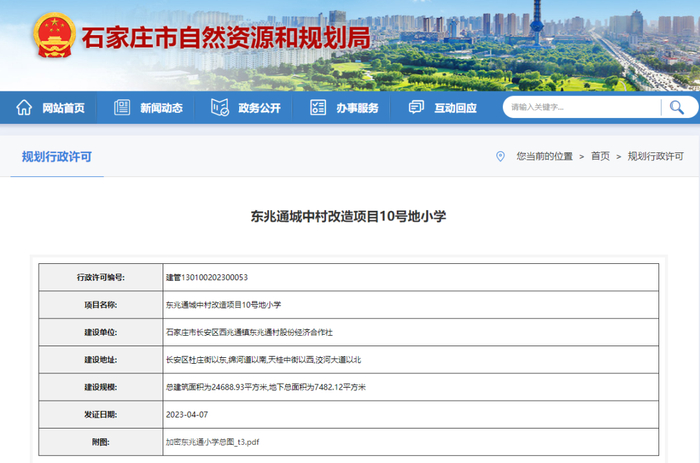
Task: Click the 附图 label cell
Action: pos(101,442)
